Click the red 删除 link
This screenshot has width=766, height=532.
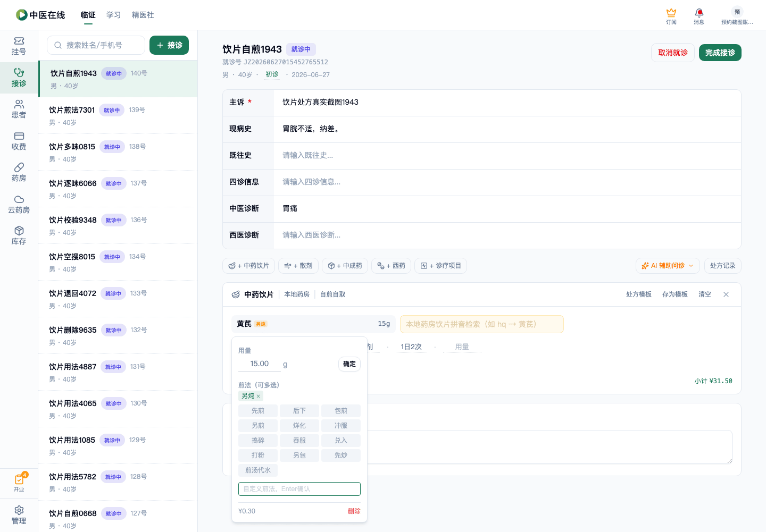coord(354,511)
